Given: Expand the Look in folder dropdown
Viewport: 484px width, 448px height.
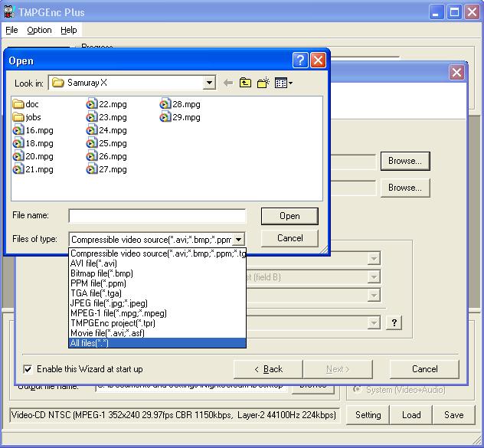Looking at the screenshot, I should 209,83.
